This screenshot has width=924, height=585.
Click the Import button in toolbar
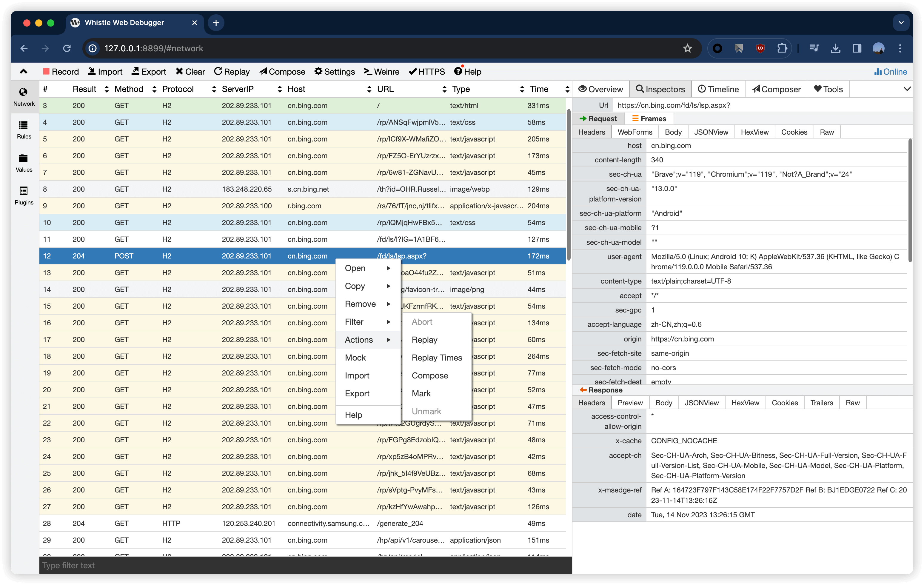[104, 71]
